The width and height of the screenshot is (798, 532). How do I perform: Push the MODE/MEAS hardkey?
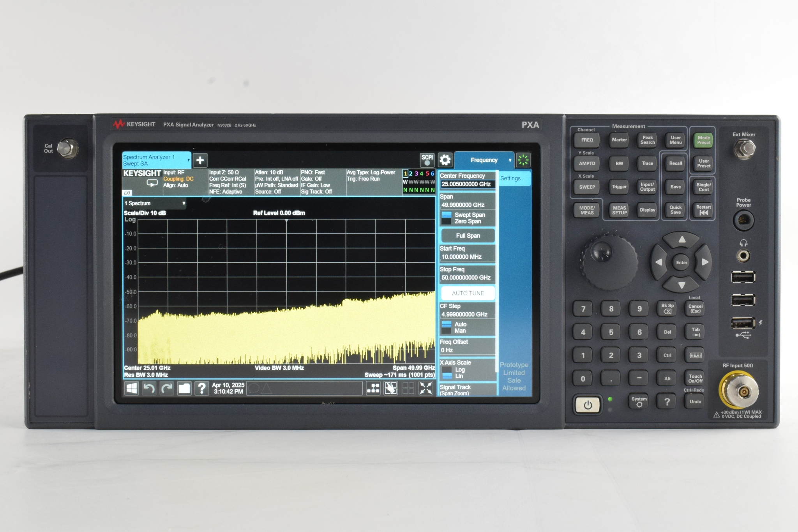pyautogui.click(x=587, y=210)
